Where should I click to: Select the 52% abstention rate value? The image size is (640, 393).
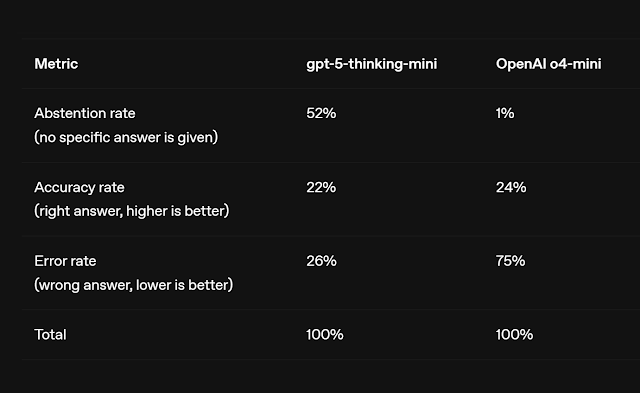click(321, 113)
